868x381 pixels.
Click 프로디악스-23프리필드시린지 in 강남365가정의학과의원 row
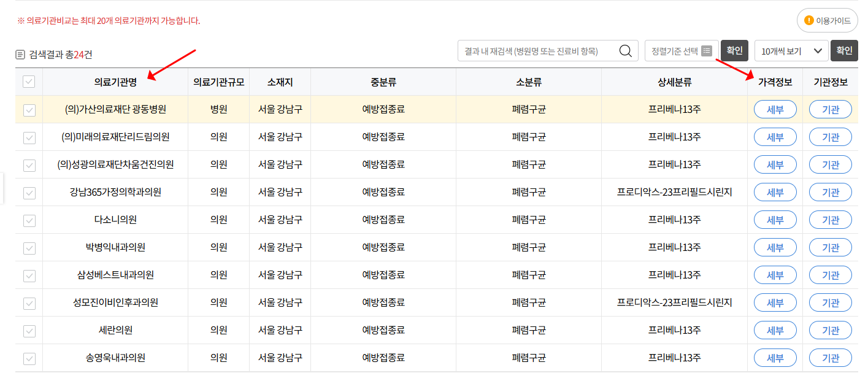[674, 192]
